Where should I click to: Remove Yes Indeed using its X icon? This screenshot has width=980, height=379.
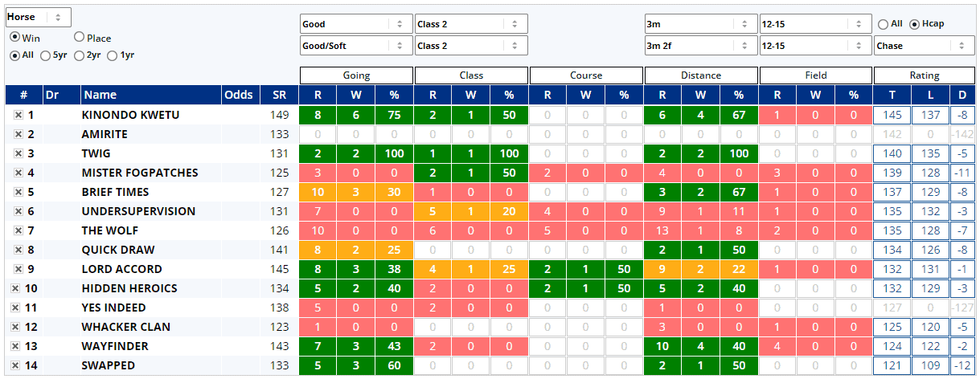(x=15, y=308)
